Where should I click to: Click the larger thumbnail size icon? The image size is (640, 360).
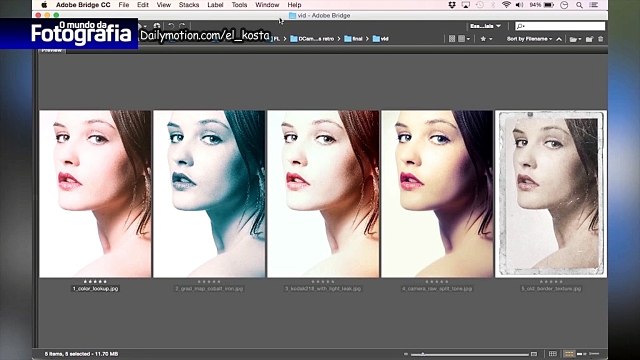click(534, 354)
